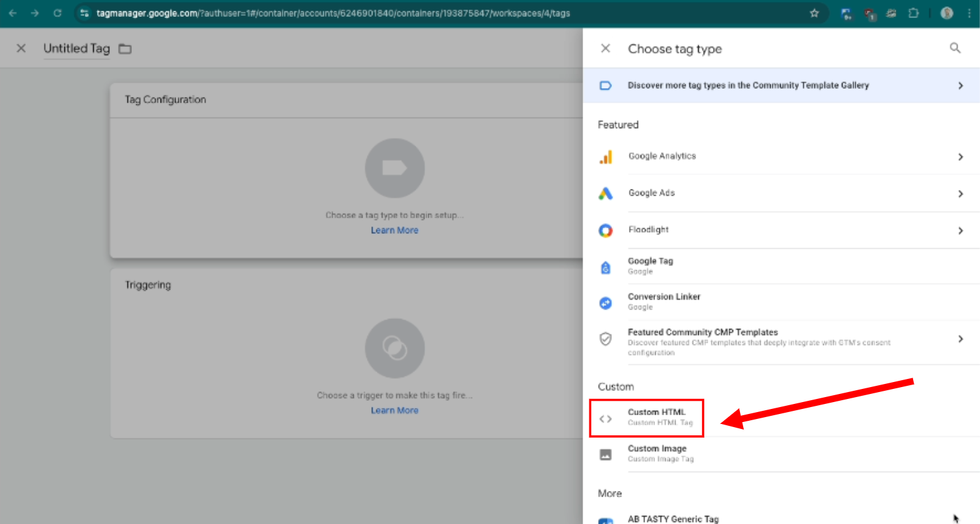980x524 pixels.
Task: Reload the Tag Manager page
Action: pyautogui.click(x=57, y=13)
